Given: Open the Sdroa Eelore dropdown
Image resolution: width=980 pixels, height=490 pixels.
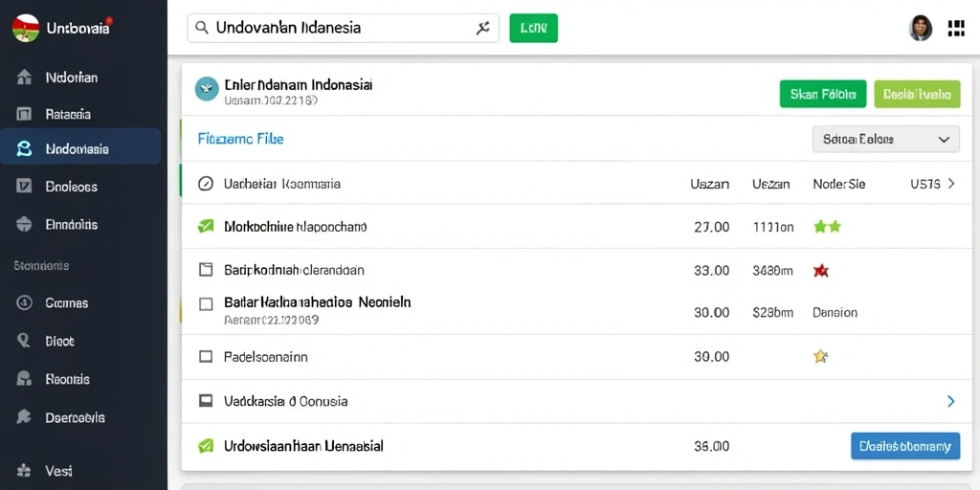Looking at the screenshot, I should pyautogui.click(x=885, y=140).
